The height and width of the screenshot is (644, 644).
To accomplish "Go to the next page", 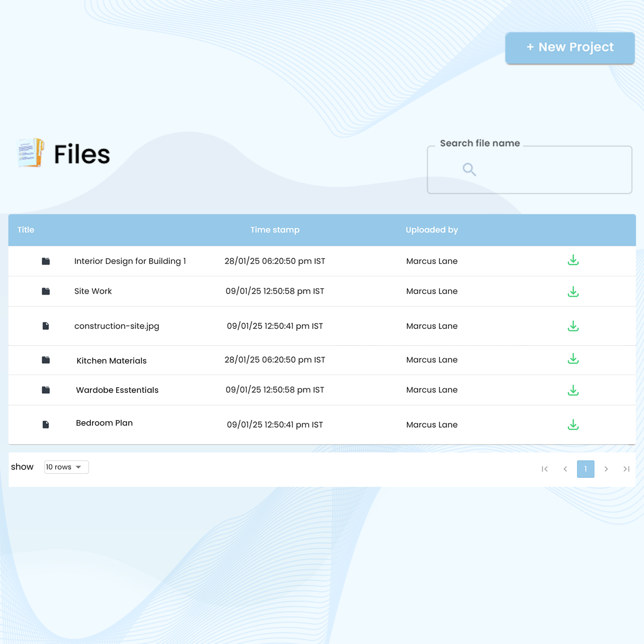I will click(x=606, y=469).
